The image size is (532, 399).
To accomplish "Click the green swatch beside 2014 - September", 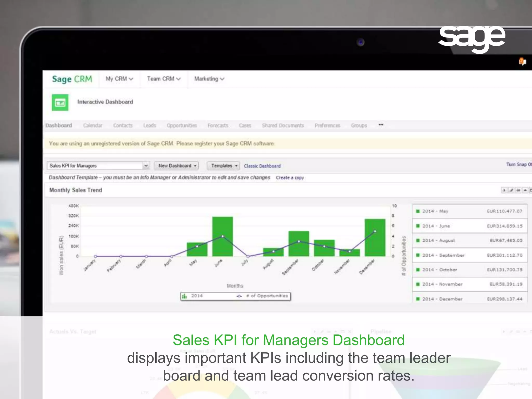I will pyautogui.click(x=418, y=255).
